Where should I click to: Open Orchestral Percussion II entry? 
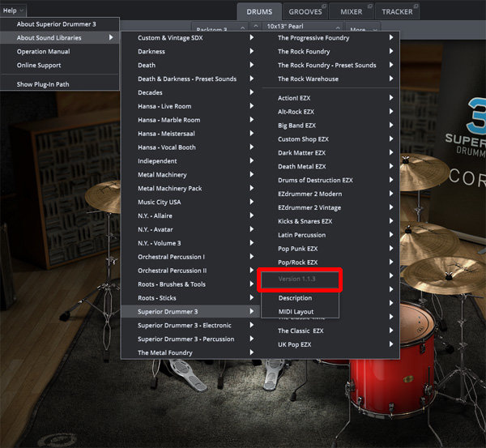coord(190,271)
